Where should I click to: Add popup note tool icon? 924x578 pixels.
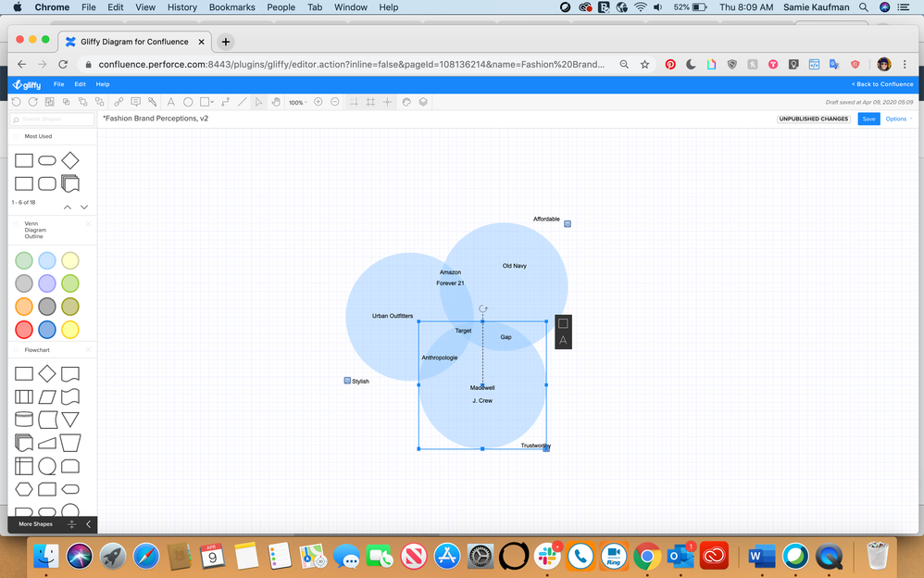[x=135, y=102]
